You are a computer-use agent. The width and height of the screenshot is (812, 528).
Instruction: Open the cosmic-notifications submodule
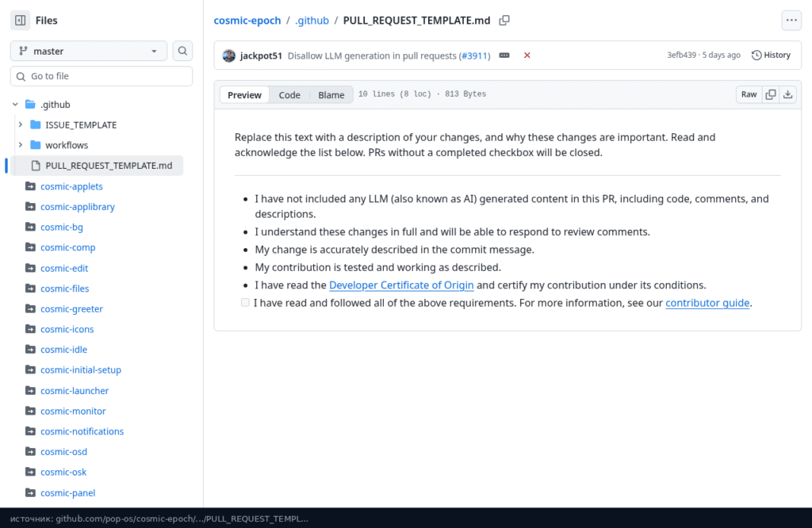82,431
